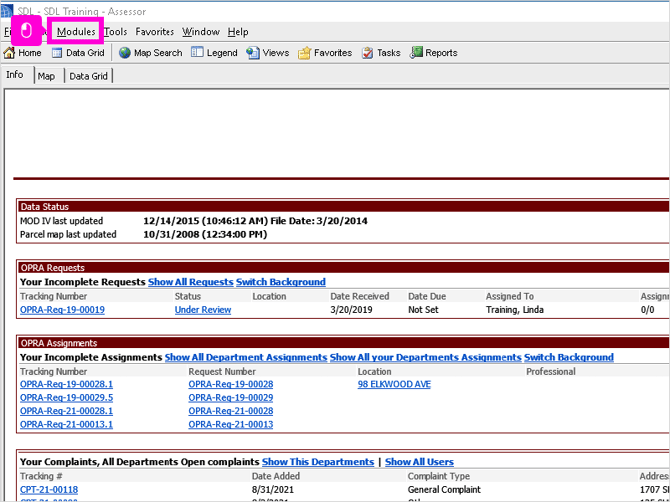This screenshot has height=502, width=670.
Task: Click Show All Users link
Action: [419, 462]
